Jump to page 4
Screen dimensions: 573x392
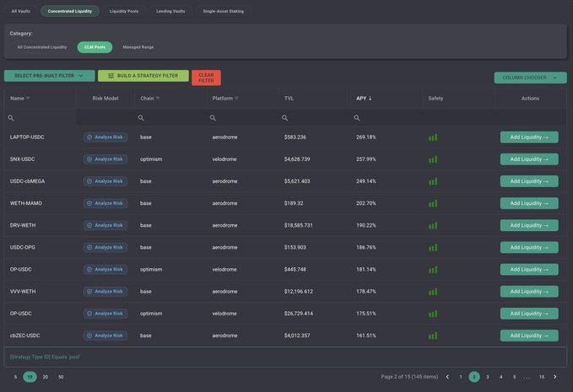click(x=501, y=377)
